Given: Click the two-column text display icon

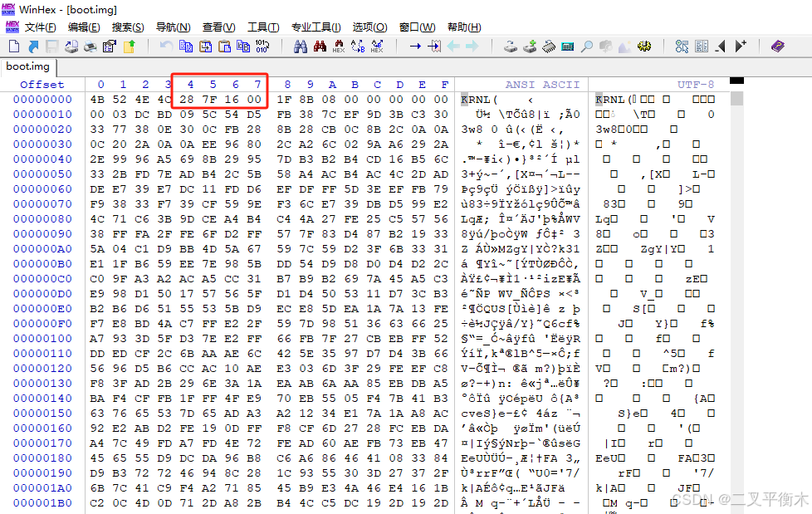Looking at the screenshot, I should click(702, 47).
